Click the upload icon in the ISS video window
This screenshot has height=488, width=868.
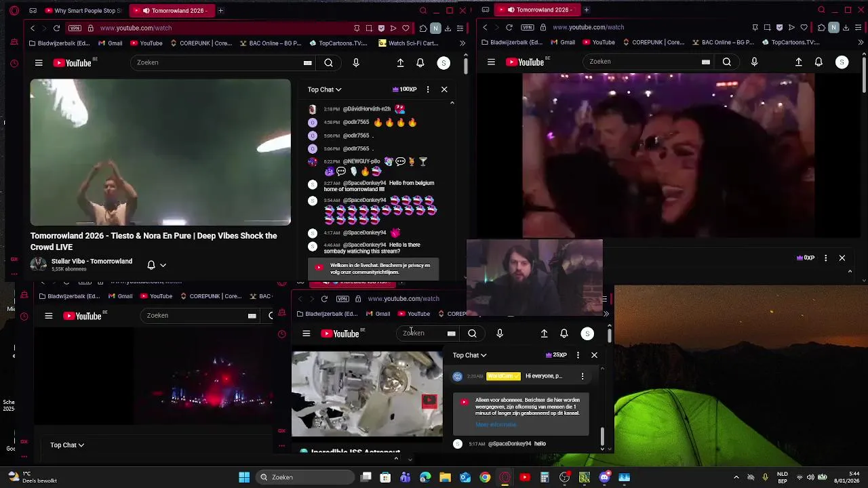[544, 333]
